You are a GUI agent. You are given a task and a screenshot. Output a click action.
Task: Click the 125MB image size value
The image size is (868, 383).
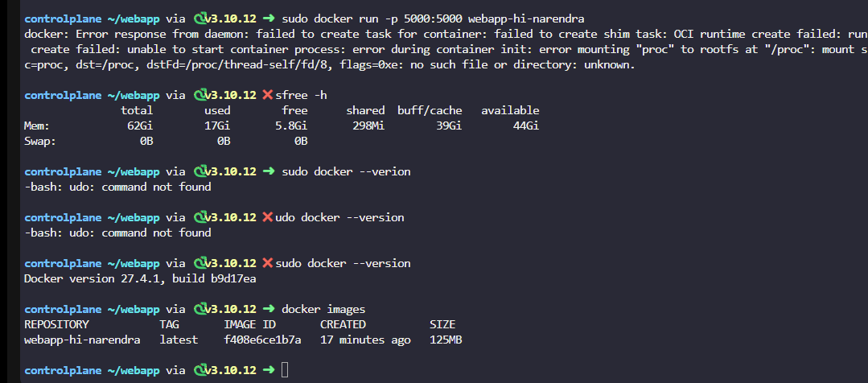coord(446,340)
